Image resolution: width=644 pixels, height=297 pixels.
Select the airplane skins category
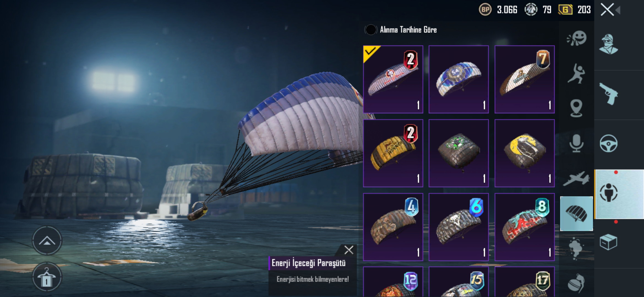576,178
